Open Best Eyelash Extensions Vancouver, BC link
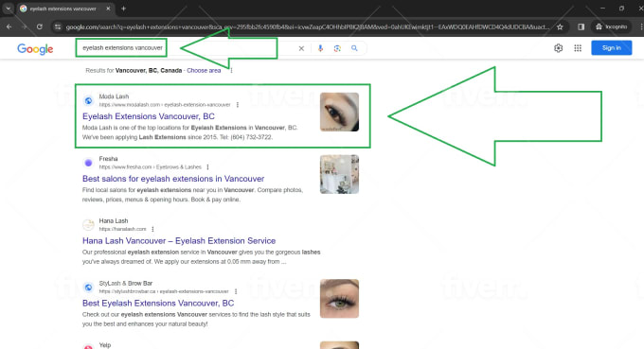 coord(158,304)
